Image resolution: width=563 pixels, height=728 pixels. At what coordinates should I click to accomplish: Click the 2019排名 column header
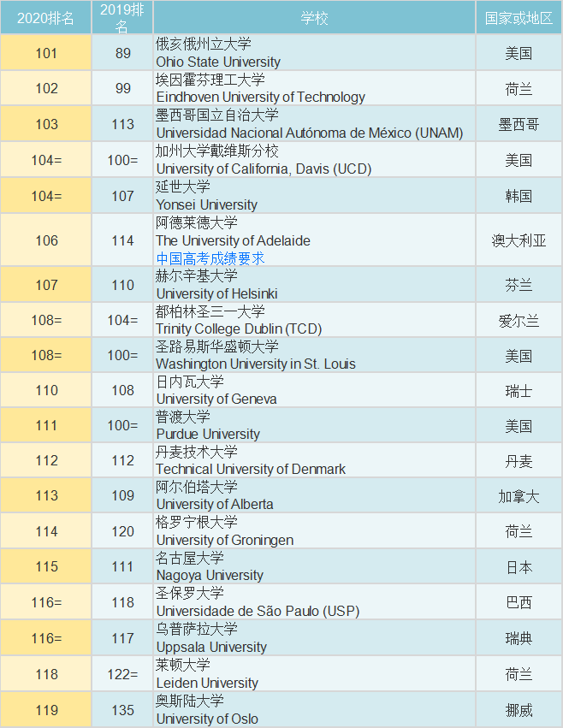[x=122, y=18]
